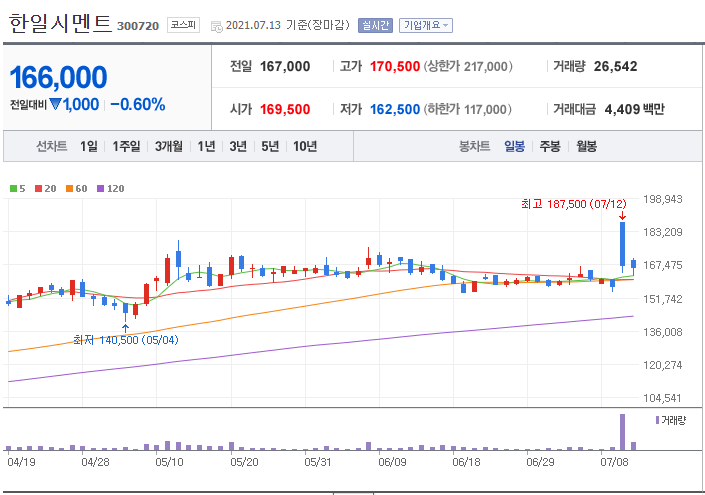This screenshot has height=495, width=705.
Task: Click the 06/09 date axis label
Action: pyautogui.click(x=392, y=462)
